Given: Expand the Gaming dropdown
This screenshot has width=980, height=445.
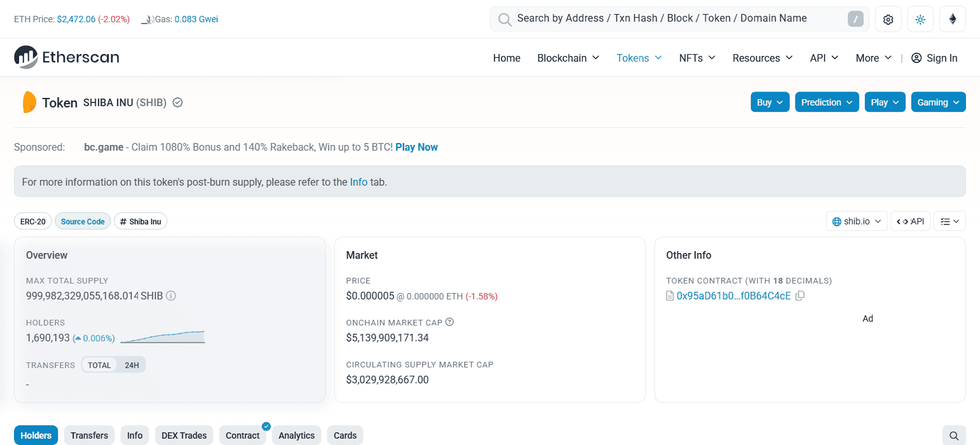Looking at the screenshot, I should pyautogui.click(x=938, y=102).
